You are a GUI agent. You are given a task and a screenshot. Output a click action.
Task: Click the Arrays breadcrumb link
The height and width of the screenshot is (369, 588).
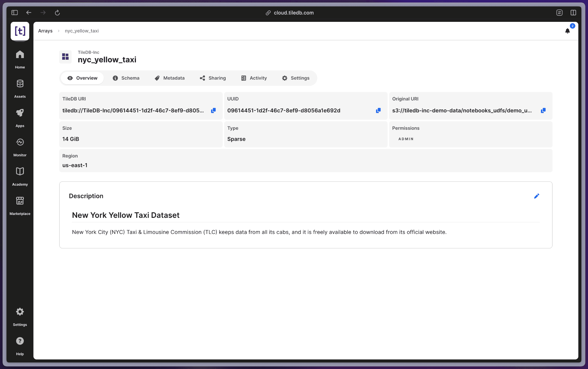[45, 31]
